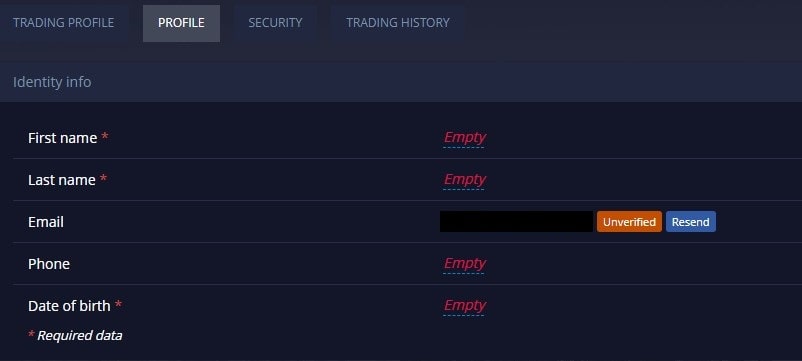Viewport: 802px width, 361px height.
Task: Open the Security tab
Action: click(x=275, y=24)
